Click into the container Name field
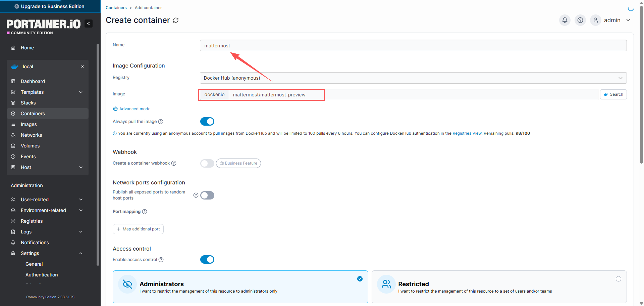 click(413, 46)
